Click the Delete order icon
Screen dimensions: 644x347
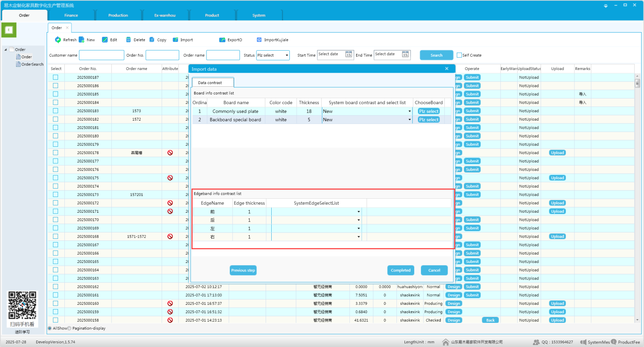(x=128, y=40)
